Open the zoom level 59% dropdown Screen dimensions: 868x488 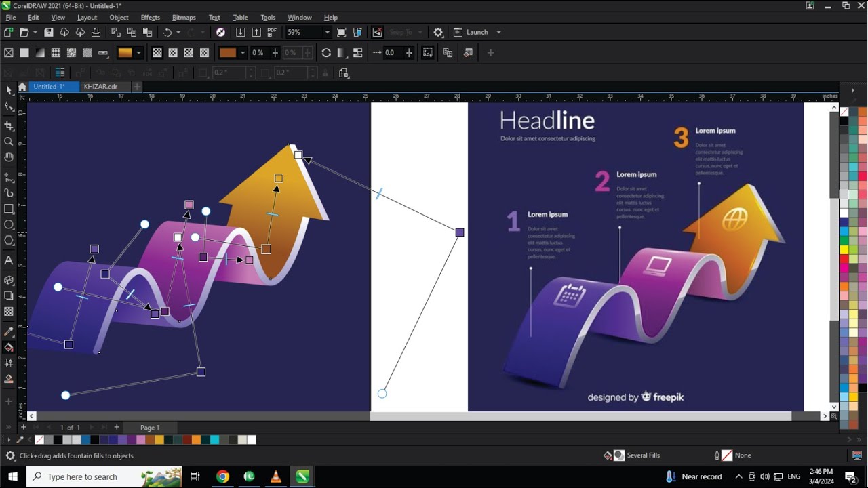[327, 32]
